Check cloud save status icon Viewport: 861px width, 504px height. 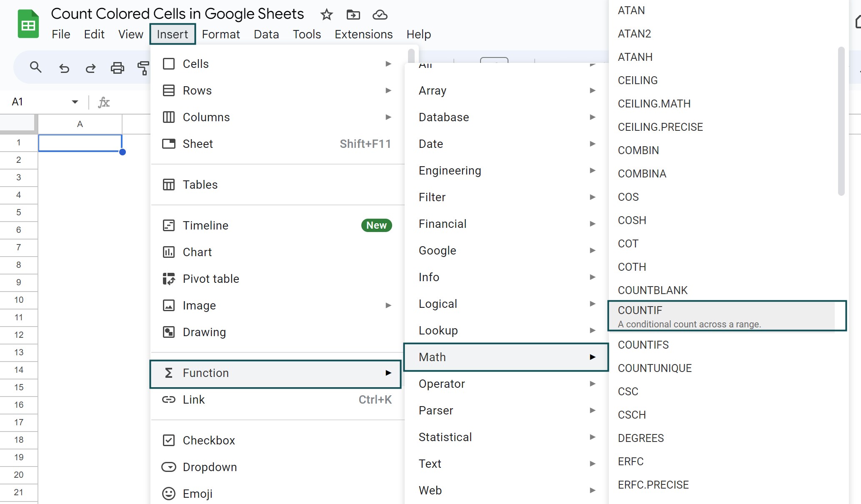point(380,15)
